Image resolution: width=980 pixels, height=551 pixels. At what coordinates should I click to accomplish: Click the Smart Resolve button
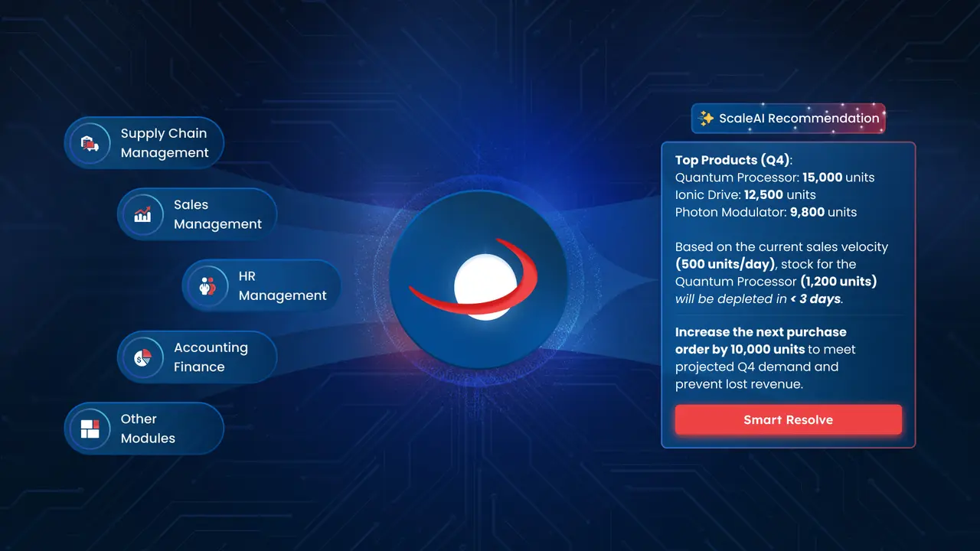pyautogui.click(x=789, y=420)
